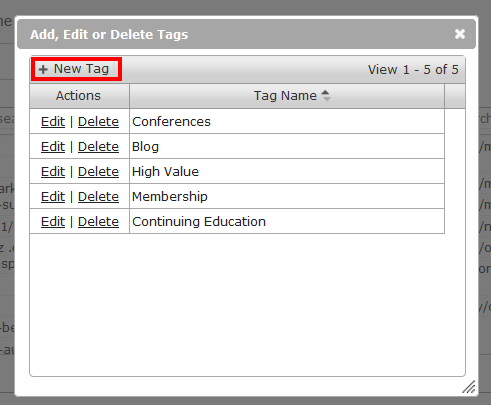This screenshot has height=405, width=491.
Task: Click the Tag Name sort arrow icon
Action: click(x=326, y=96)
